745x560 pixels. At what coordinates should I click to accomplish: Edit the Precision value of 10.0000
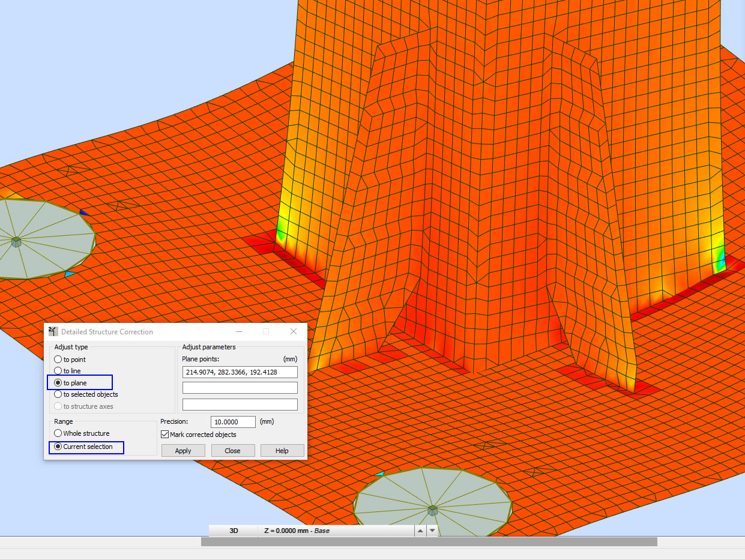(233, 421)
